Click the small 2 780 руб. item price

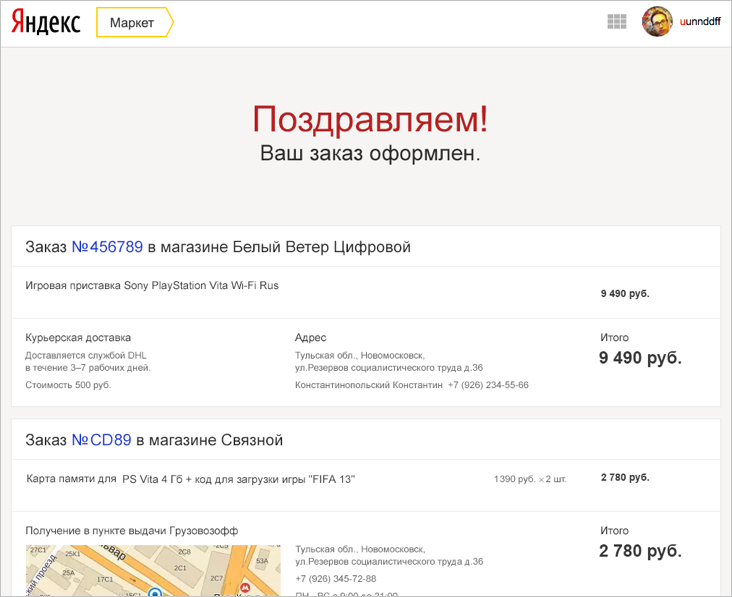[625, 478]
